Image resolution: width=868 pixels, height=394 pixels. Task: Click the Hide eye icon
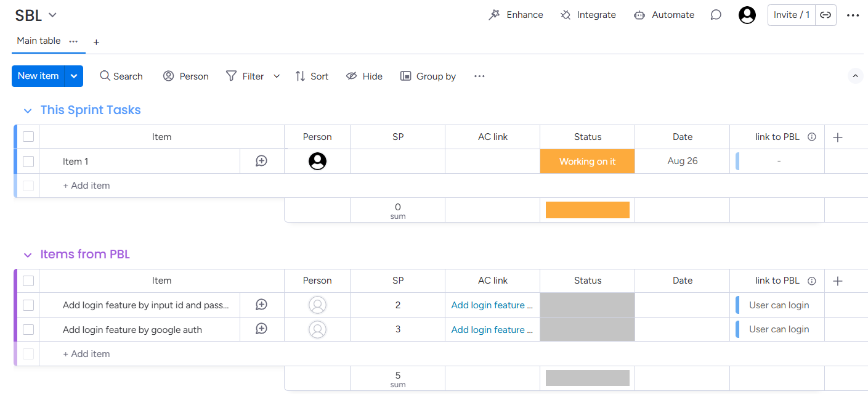352,76
